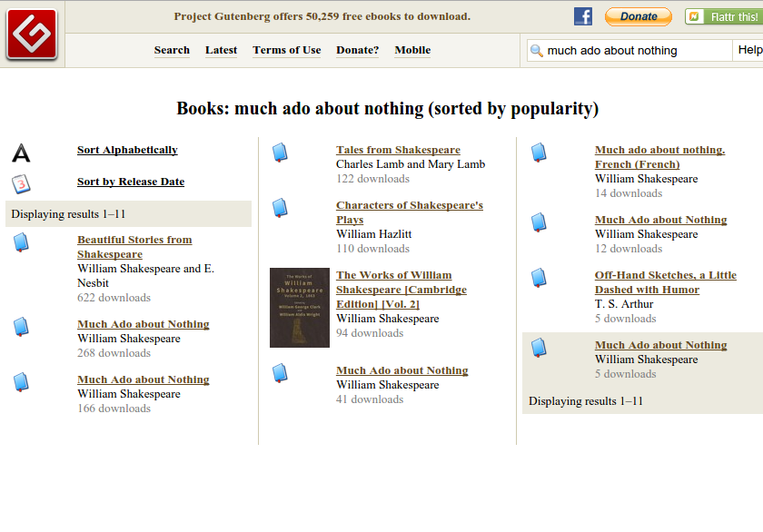Click 'William Hazlitt' author text
This screenshot has height=532, width=763.
(373, 234)
